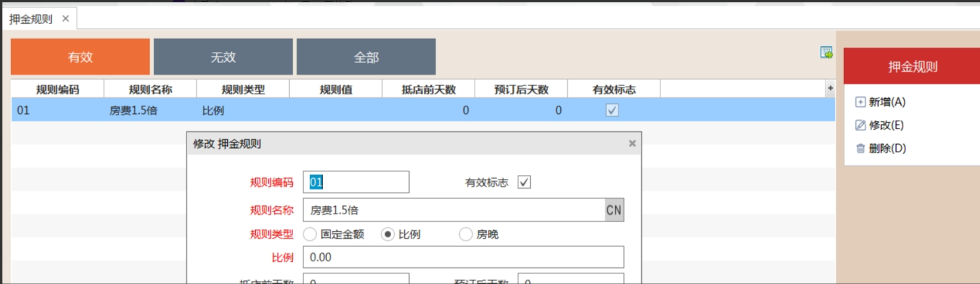Select the 比例 radio option
Image resolution: width=980 pixels, height=284 pixels.
point(387,235)
